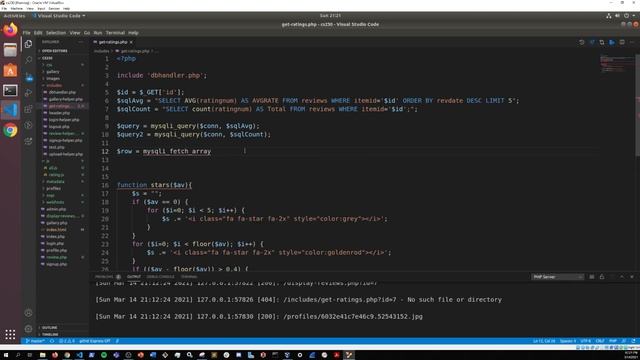The width and height of the screenshot is (640, 360).
Task: Open the Explorer view in activity bar
Action: [x=28, y=44]
